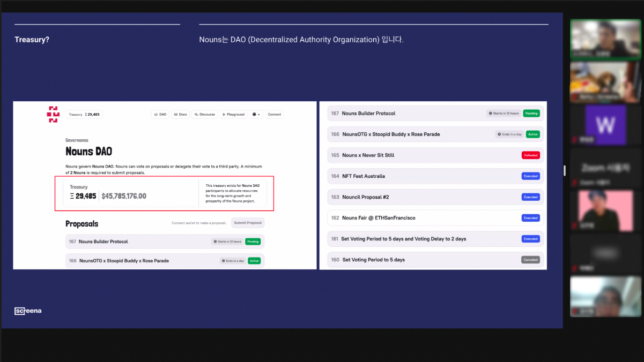
Task: Click 'Connect wallet to make a proposal' text
Action: coord(199,223)
